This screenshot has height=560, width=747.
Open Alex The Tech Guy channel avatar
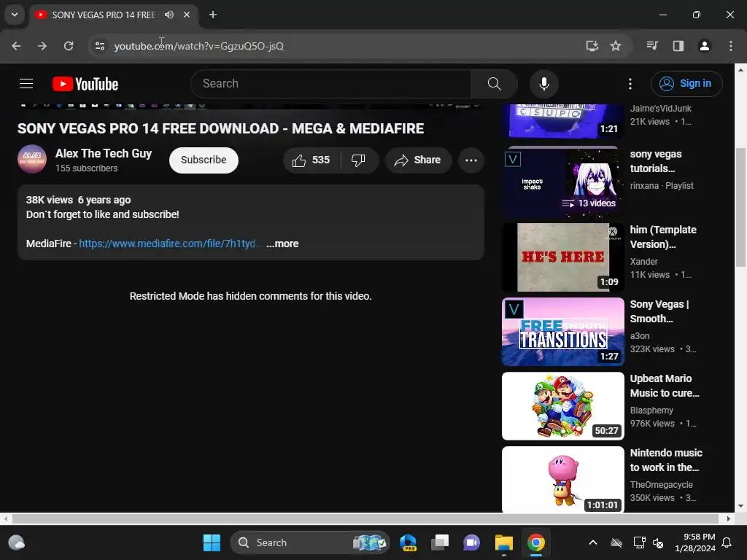click(32, 159)
